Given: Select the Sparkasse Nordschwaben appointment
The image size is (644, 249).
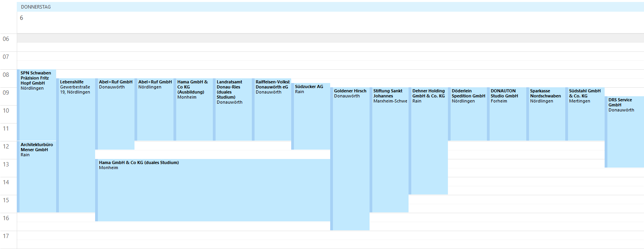Looking at the screenshot, I should 546,114.
